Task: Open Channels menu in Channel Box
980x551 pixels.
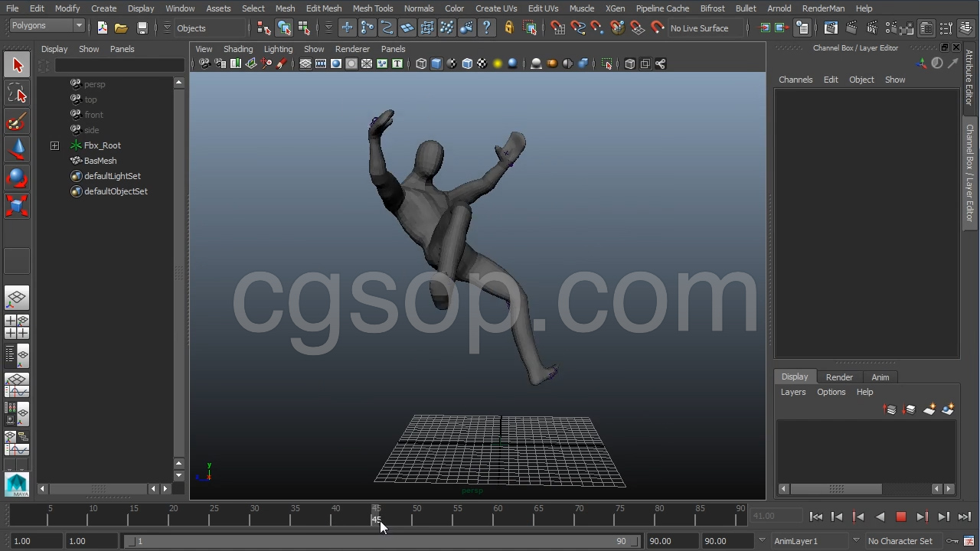Action: (795, 80)
